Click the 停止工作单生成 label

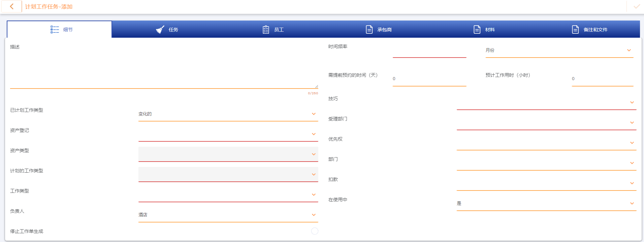(x=27, y=231)
